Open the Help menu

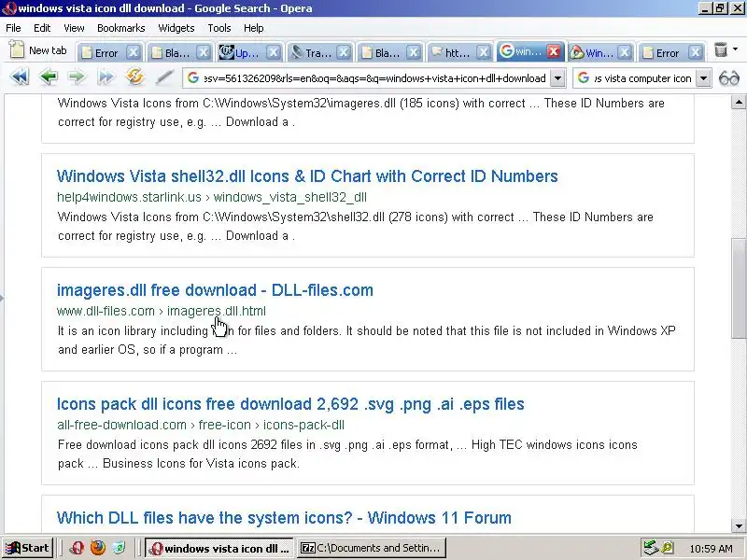tap(253, 28)
